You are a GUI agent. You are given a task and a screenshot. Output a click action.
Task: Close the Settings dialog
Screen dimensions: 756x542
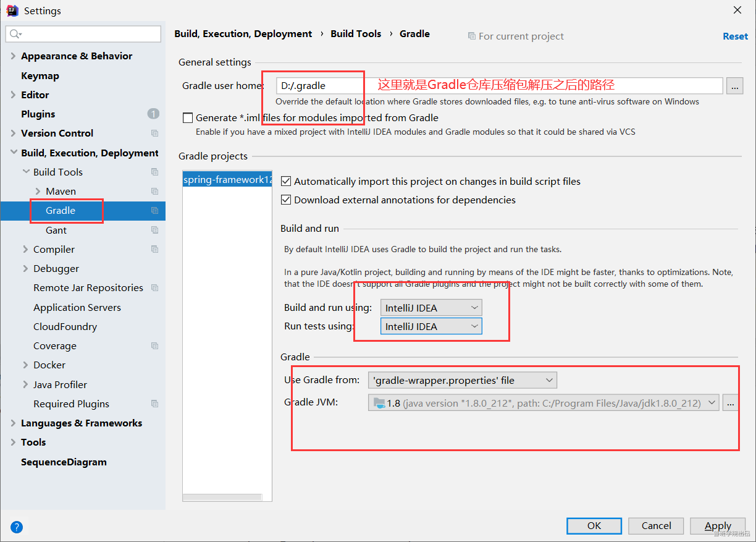737,11
